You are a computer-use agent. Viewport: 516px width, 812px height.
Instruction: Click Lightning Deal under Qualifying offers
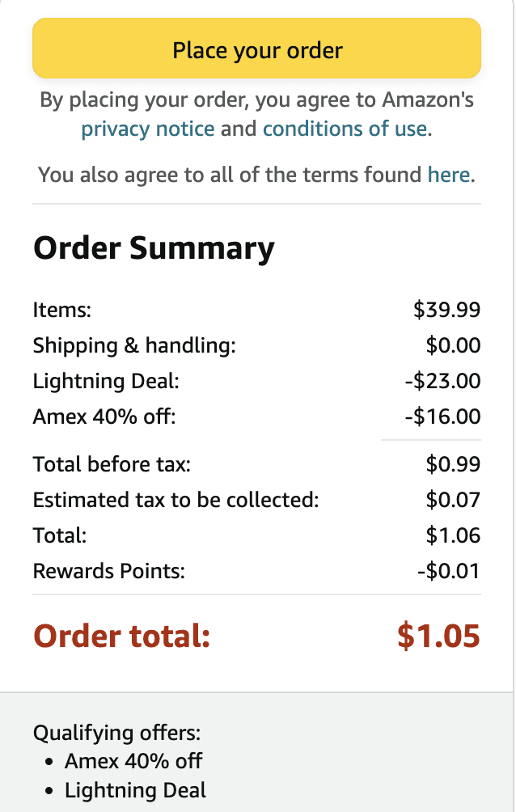[136, 790]
